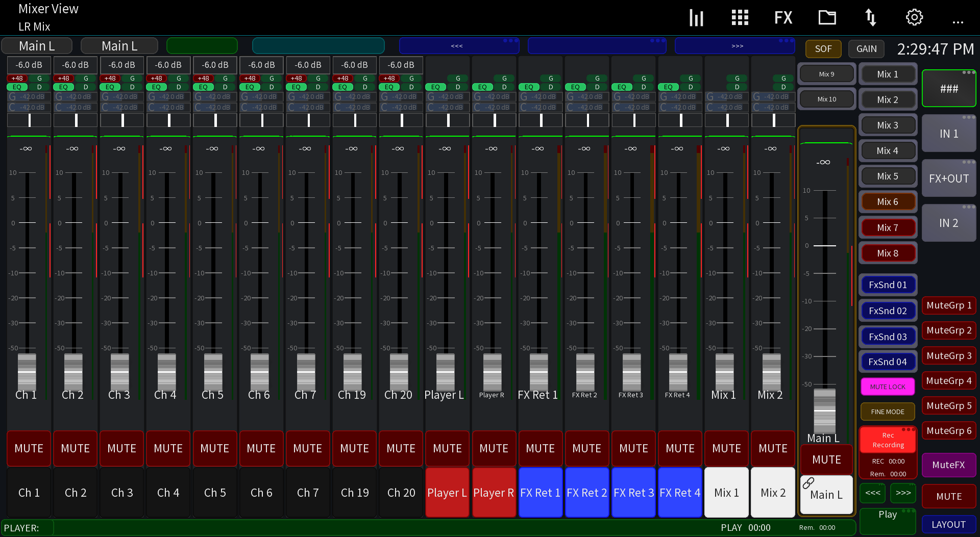The height and width of the screenshot is (537, 980).
Task: Click the Ch 7 gain value -6.0 dB
Action: (x=308, y=65)
